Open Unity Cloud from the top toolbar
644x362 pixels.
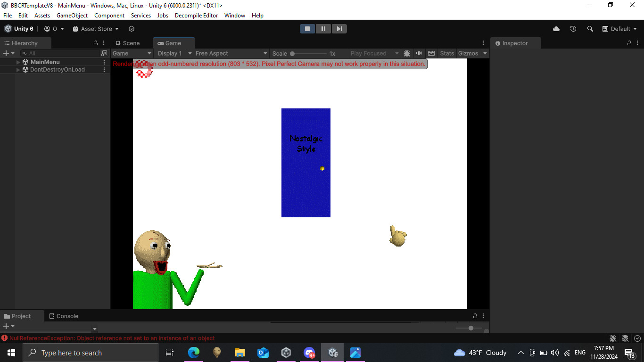pos(556,29)
